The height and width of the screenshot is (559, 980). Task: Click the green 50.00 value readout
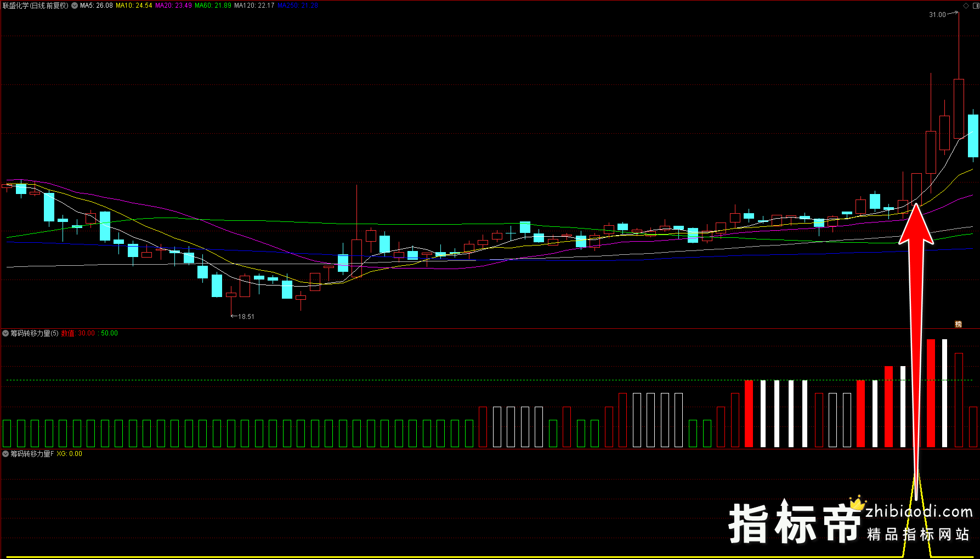pyautogui.click(x=109, y=333)
